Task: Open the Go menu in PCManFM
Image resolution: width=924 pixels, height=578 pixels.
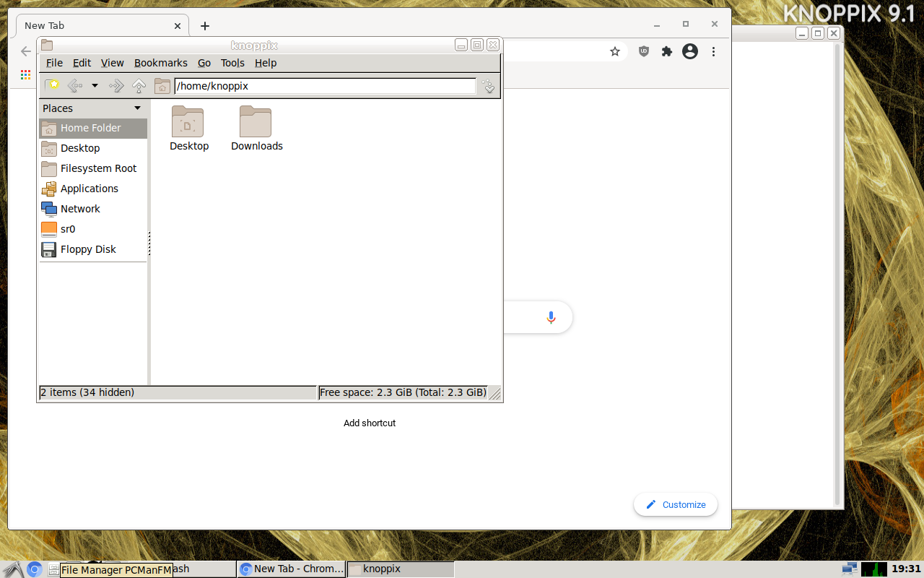Action: pyautogui.click(x=204, y=63)
